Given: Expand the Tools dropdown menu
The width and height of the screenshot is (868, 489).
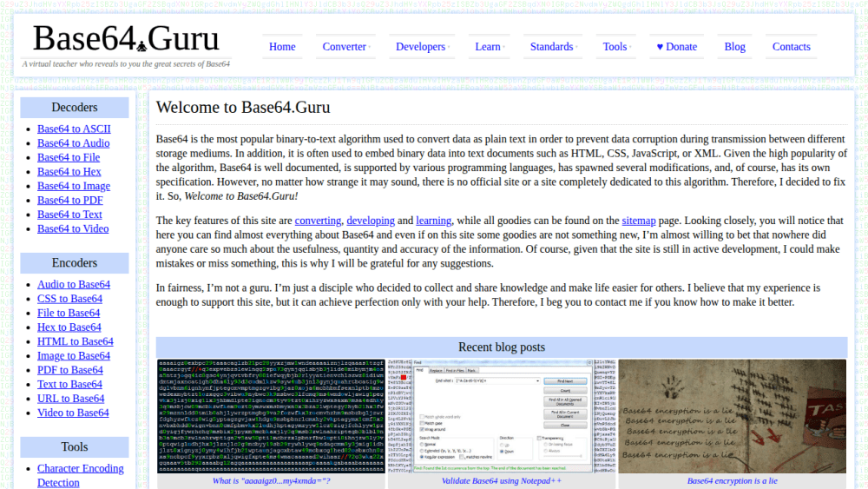Looking at the screenshot, I should pyautogui.click(x=616, y=47).
